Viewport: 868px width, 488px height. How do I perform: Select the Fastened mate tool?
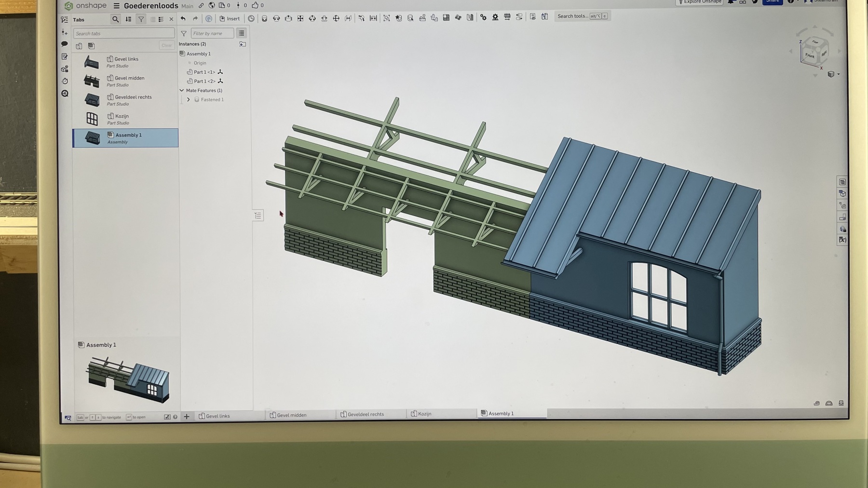tap(264, 18)
